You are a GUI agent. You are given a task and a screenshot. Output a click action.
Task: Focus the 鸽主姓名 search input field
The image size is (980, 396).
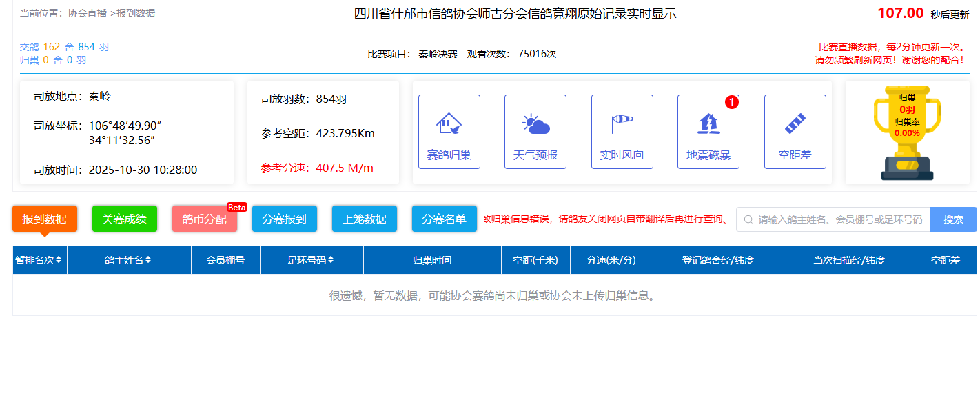[839, 219]
